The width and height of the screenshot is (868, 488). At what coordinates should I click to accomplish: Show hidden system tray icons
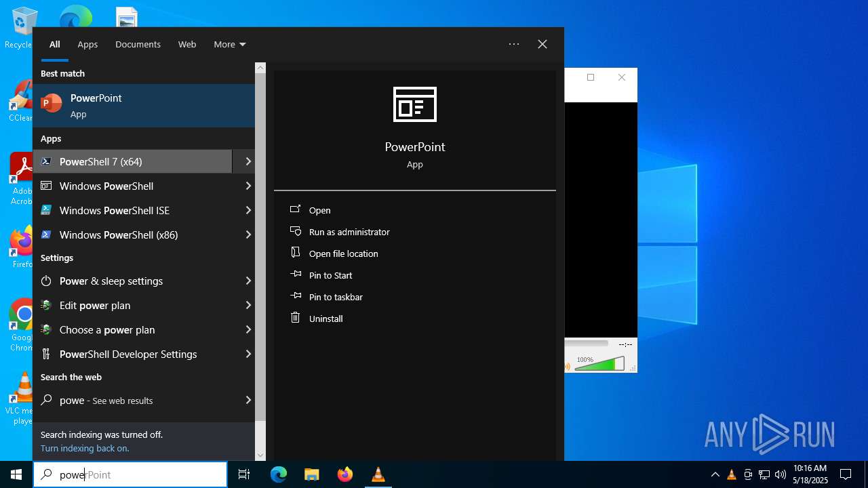click(x=715, y=474)
